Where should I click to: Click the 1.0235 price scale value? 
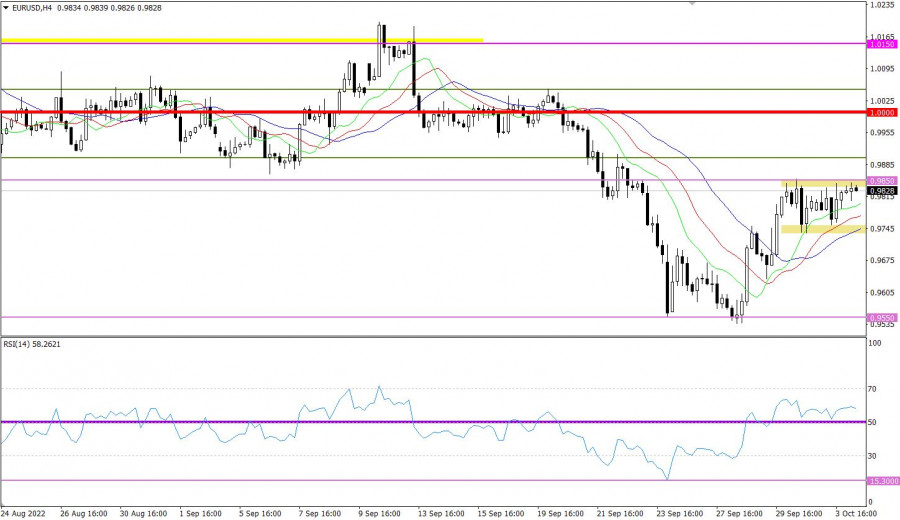coord(882,5)
